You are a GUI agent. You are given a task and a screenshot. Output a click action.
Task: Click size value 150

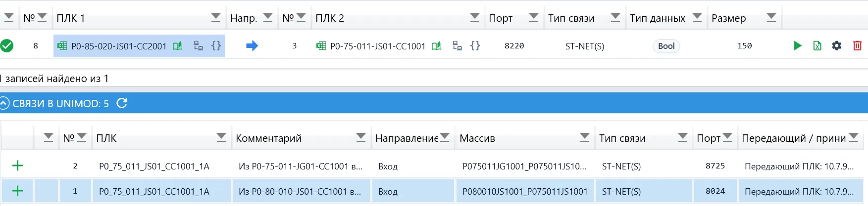[745, 46]
